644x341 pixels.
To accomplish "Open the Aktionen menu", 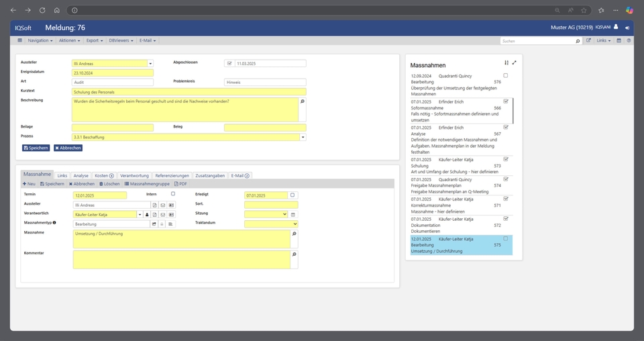I will click(x=69, y=40).
